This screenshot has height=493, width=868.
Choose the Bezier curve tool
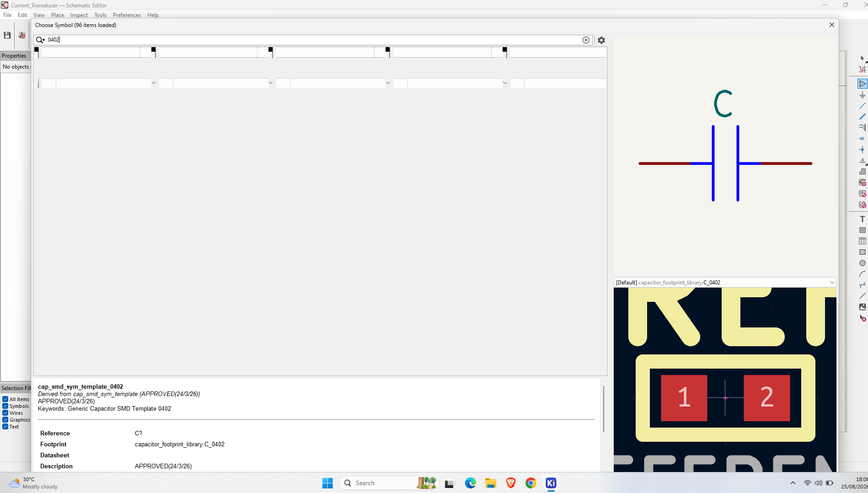862,285
